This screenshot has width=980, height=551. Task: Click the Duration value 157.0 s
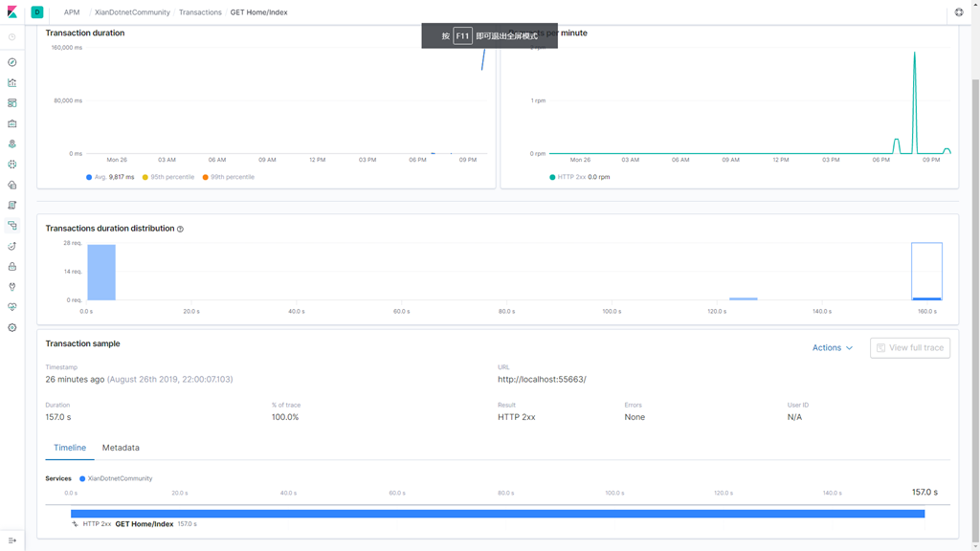point(58,417)
